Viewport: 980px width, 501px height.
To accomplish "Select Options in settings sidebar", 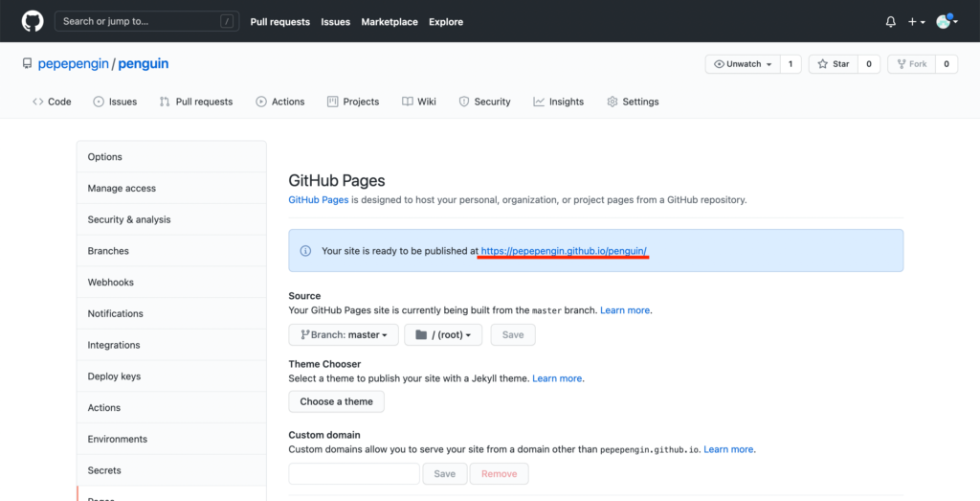I will point(171,156).
